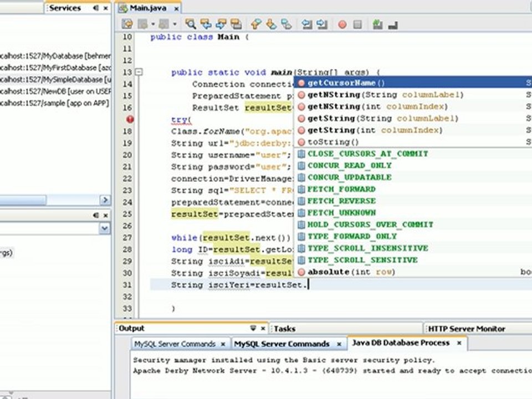Toggle the Highlight Search icon
This screenshot has height=399, width=532.
236,24
